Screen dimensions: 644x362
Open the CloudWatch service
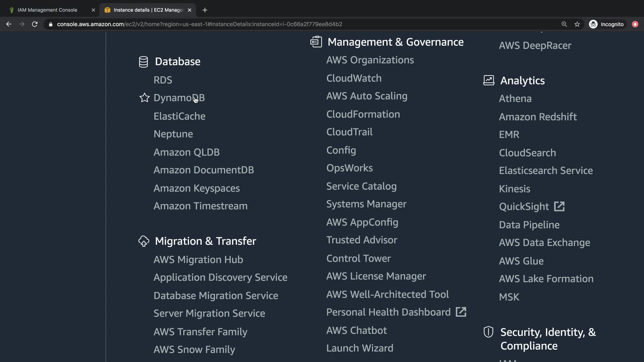[354, 78]
